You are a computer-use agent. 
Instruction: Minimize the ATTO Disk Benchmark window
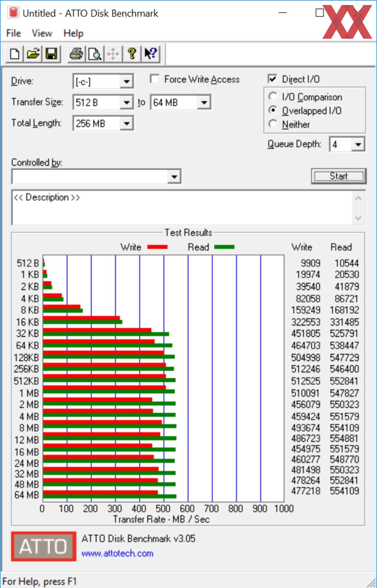282,12
